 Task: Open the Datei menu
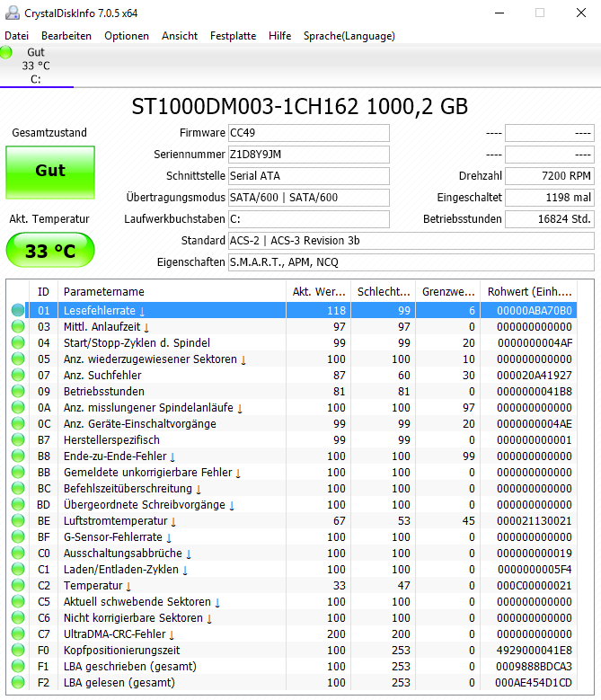point(16,36)
